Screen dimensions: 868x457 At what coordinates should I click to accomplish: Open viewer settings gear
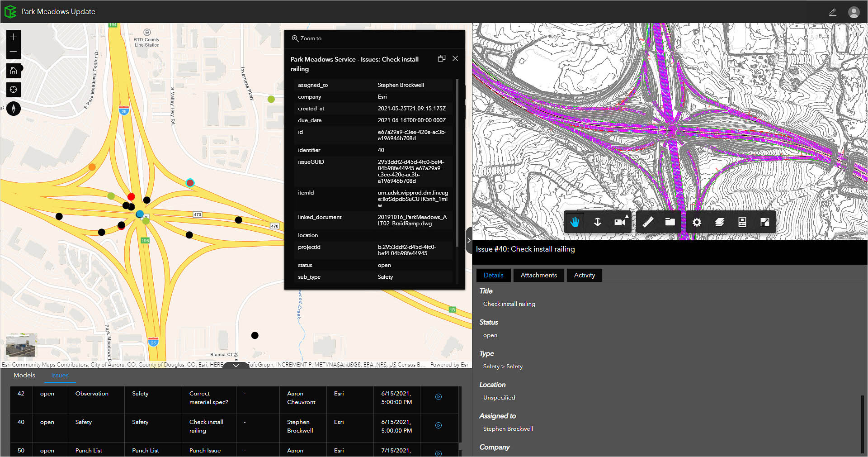[x=697, y=222]
